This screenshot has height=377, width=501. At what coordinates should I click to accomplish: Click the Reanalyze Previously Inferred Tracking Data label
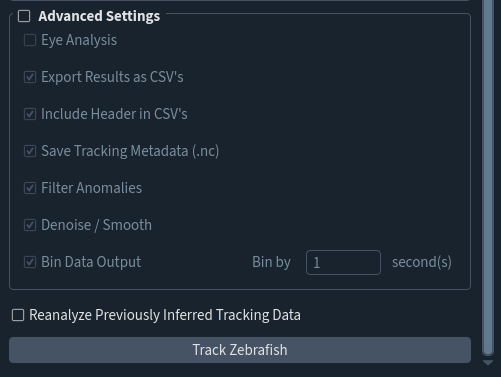point(165,315)
